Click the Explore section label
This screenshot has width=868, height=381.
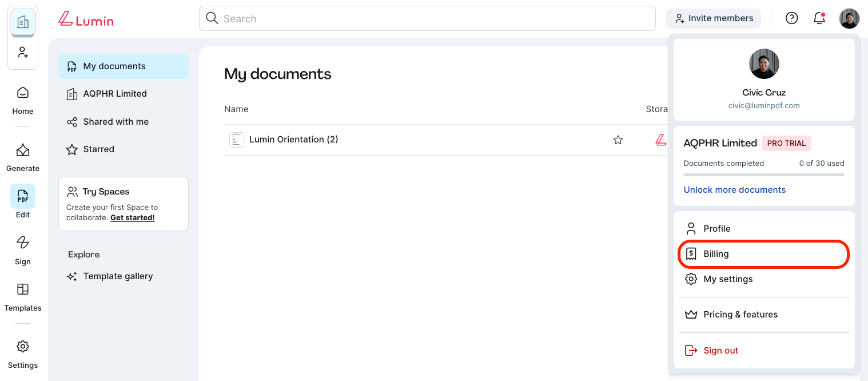tap(84, 255)
